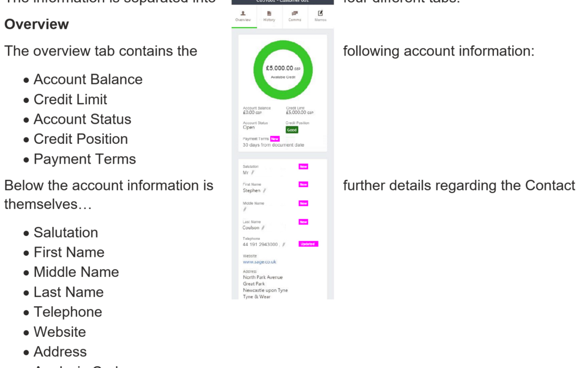Click the History tab document icon
588x368 pixels.
pos(269,13)
